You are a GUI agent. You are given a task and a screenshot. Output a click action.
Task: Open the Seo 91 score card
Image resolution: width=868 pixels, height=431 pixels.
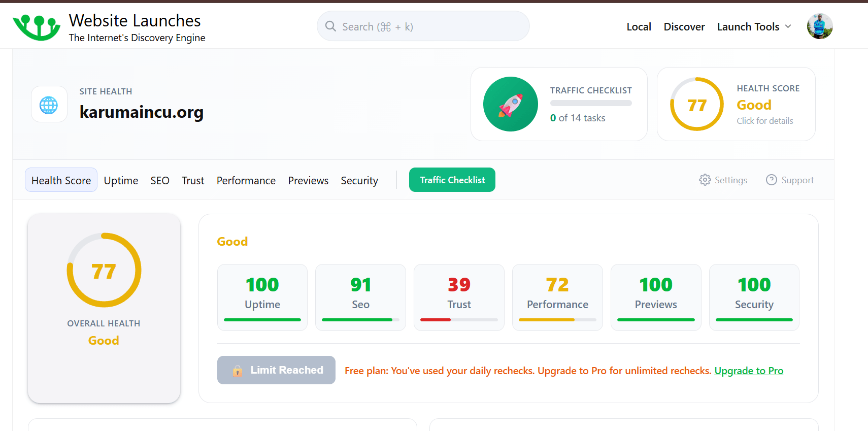360,297
